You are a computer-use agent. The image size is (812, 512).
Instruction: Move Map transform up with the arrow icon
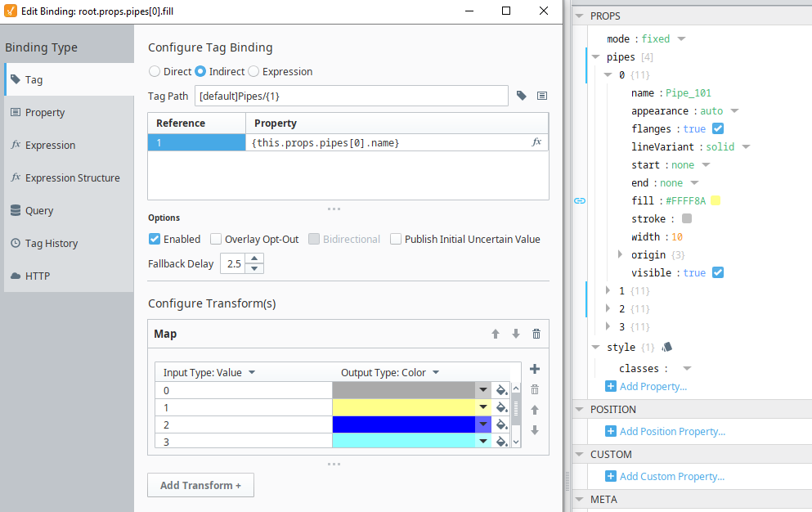coord(495,334)
